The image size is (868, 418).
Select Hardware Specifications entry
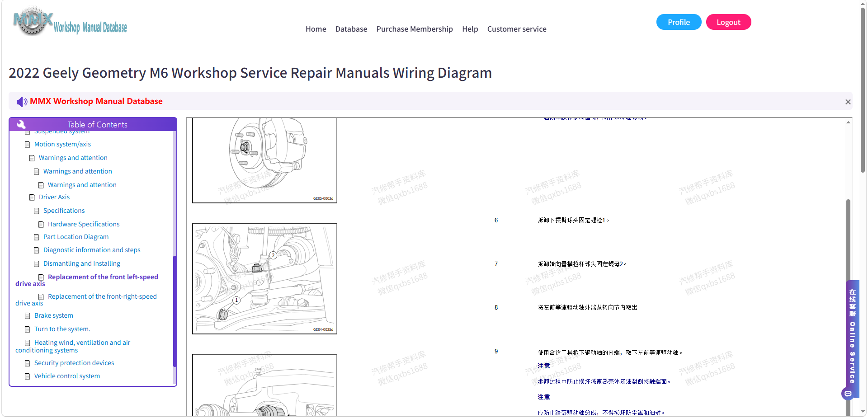(x=84, y=224)
